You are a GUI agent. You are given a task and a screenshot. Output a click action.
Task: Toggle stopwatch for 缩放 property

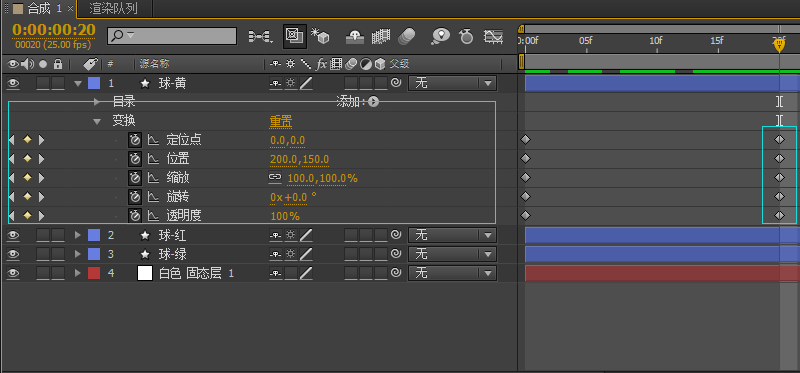click(135, 178)
